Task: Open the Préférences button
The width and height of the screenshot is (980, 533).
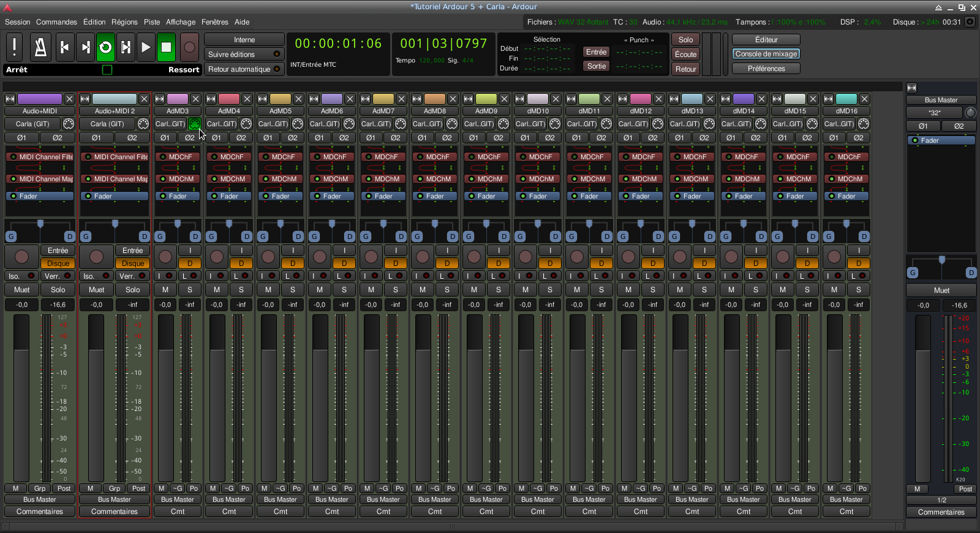Action: 766,69
